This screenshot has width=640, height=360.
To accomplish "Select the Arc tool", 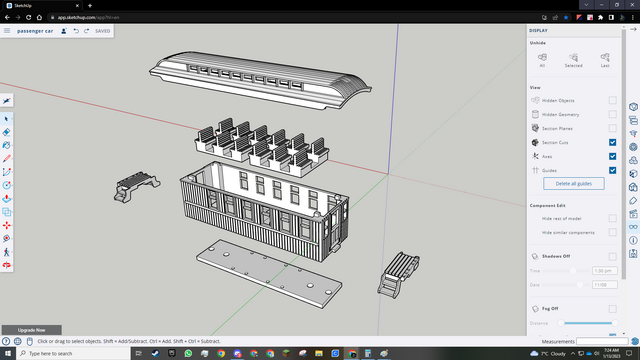I will (7, 172).
